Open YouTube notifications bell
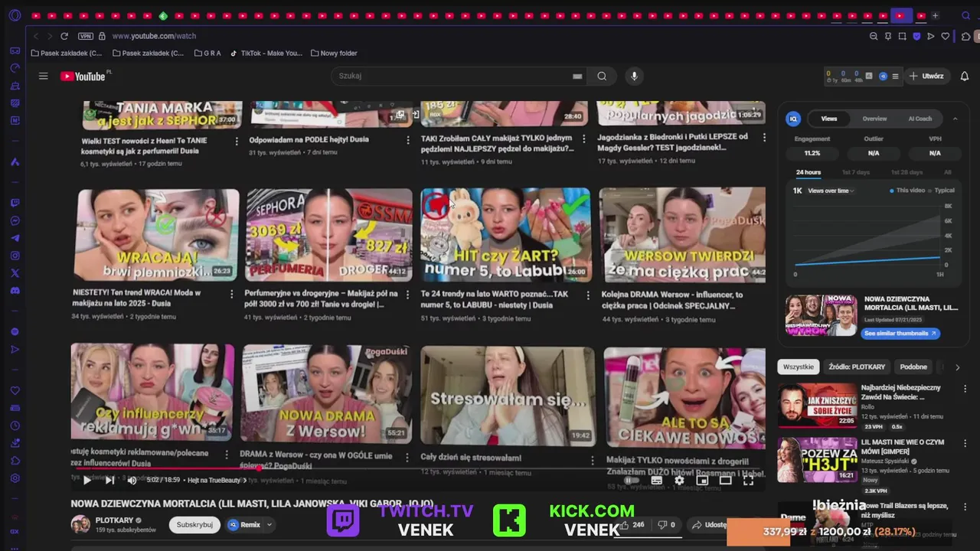Viewport: 980px width, 551px height. (x=964, y=76)
